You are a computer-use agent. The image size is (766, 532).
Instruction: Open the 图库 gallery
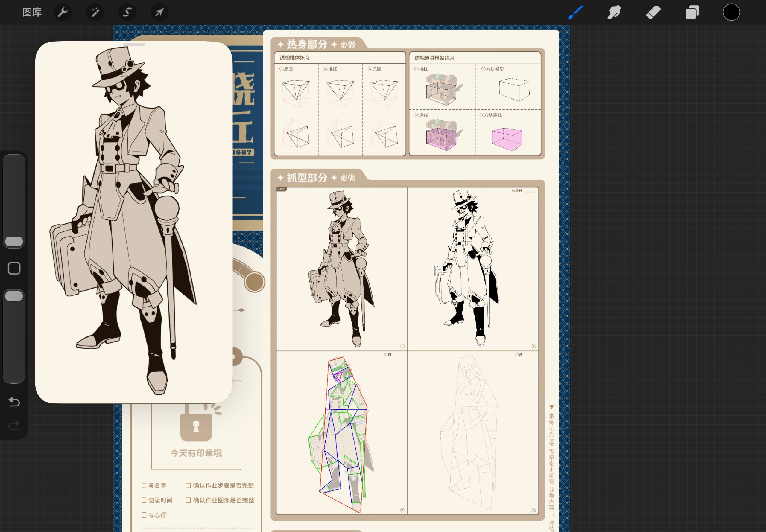point(32,12)
